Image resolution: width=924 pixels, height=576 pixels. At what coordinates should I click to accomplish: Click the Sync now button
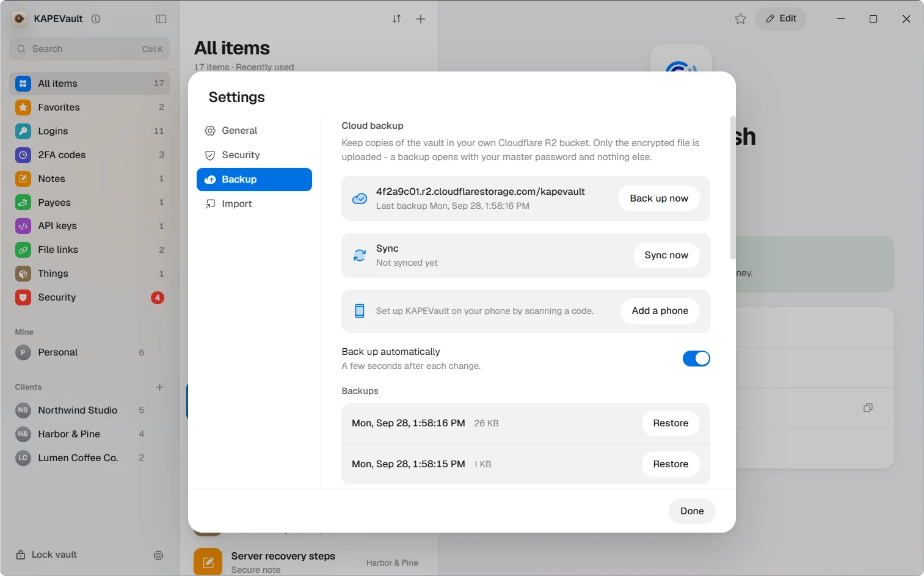click(x=666, y=255)
